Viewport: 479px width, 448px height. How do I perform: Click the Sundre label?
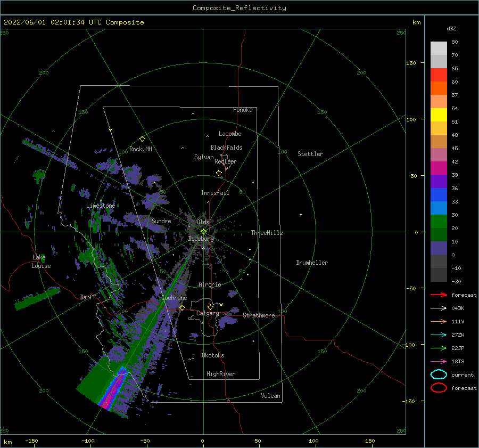point(161,221)
